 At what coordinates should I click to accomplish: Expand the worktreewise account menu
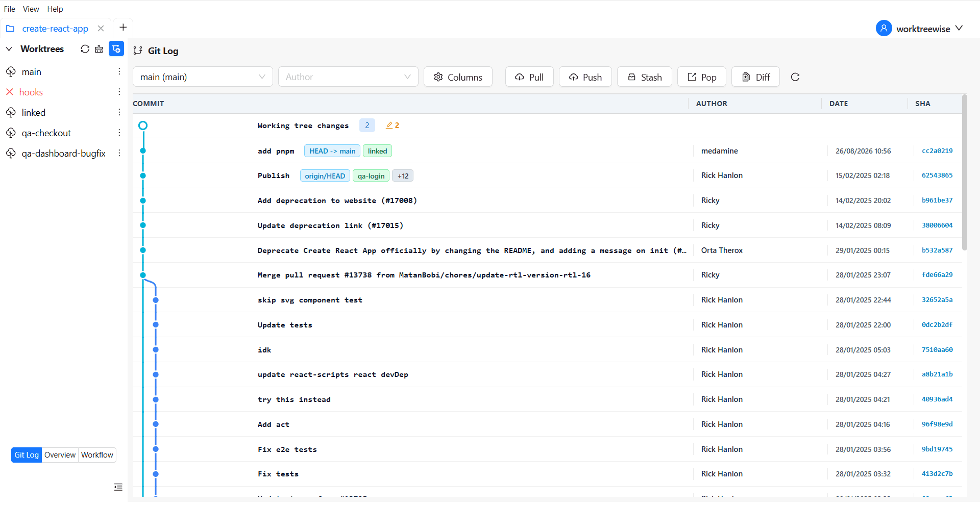(x=959, y=29)
